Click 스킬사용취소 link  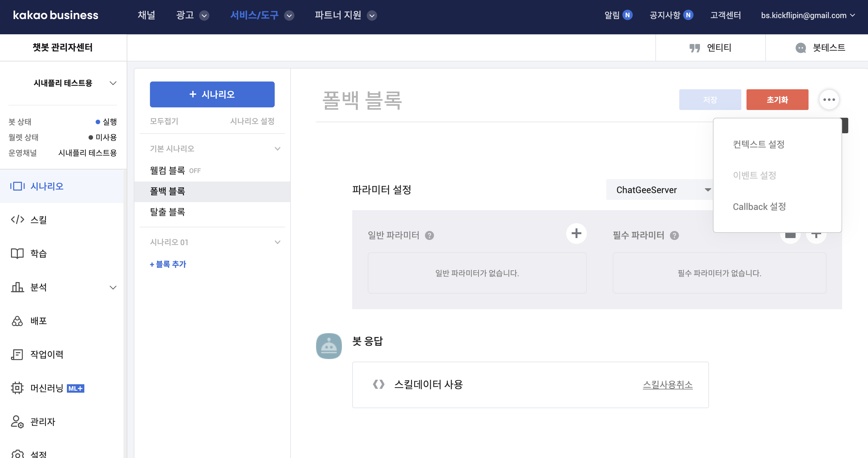(x=668, y=385)
